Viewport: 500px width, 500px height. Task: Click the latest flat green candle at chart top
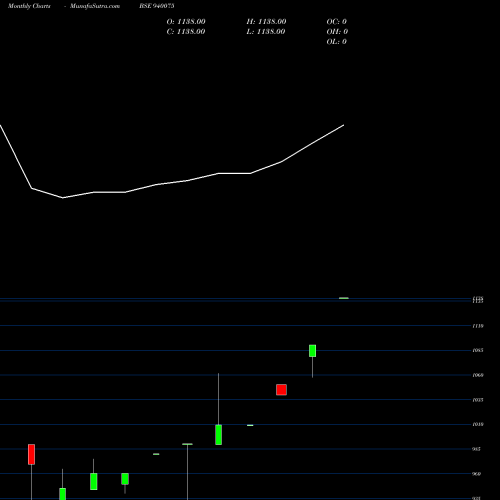pyautogui.click(x=344, y=298)
